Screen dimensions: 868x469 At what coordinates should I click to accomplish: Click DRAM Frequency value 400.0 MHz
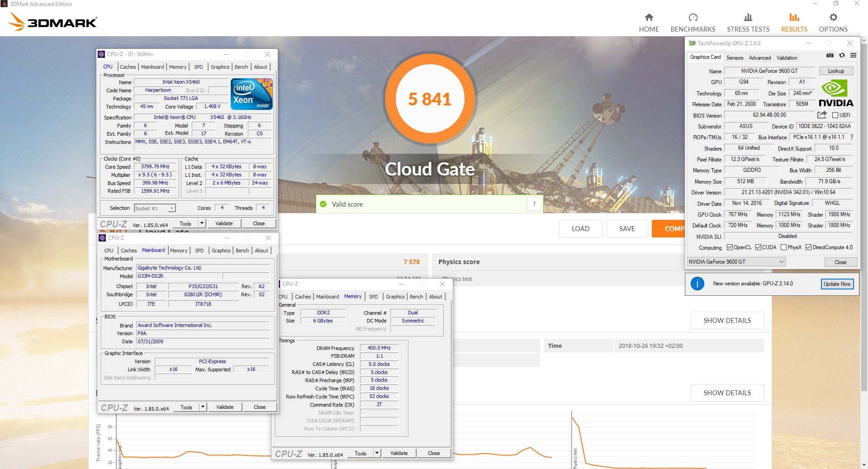click(x=379, y=348)
